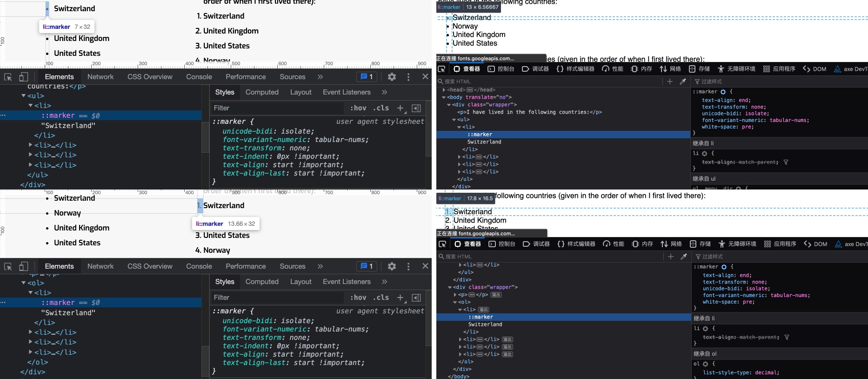The width and height of the screenshot is (868, 379).
Task: Focus the 搜索 HTML search field in the top Firefox inspector
Action: point(549,81)
